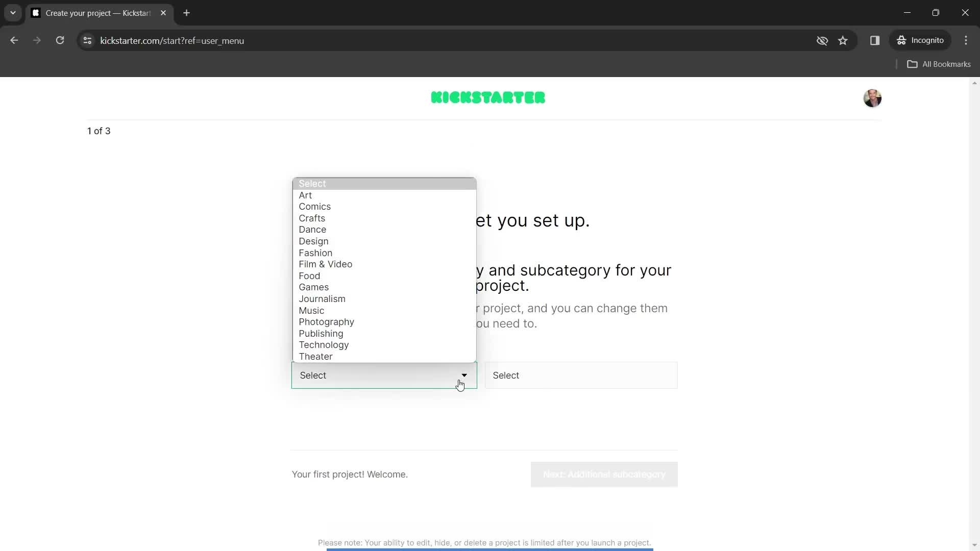The width and height of the screenshot is (980, 551).
Task: Select 'Film & Video' from category dropdown
Action: 326,264
